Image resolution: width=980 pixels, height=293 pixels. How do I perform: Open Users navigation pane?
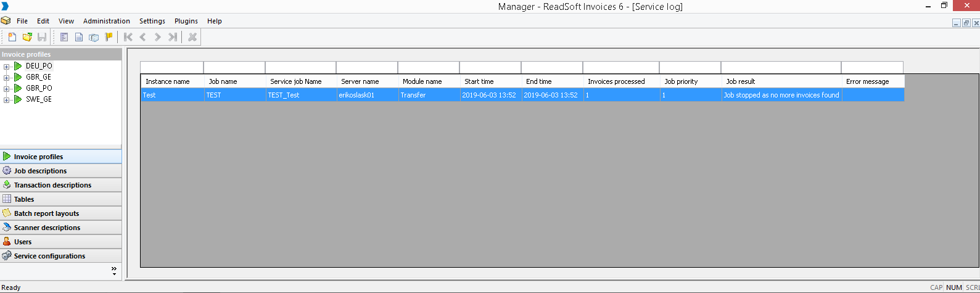(60, 242)
